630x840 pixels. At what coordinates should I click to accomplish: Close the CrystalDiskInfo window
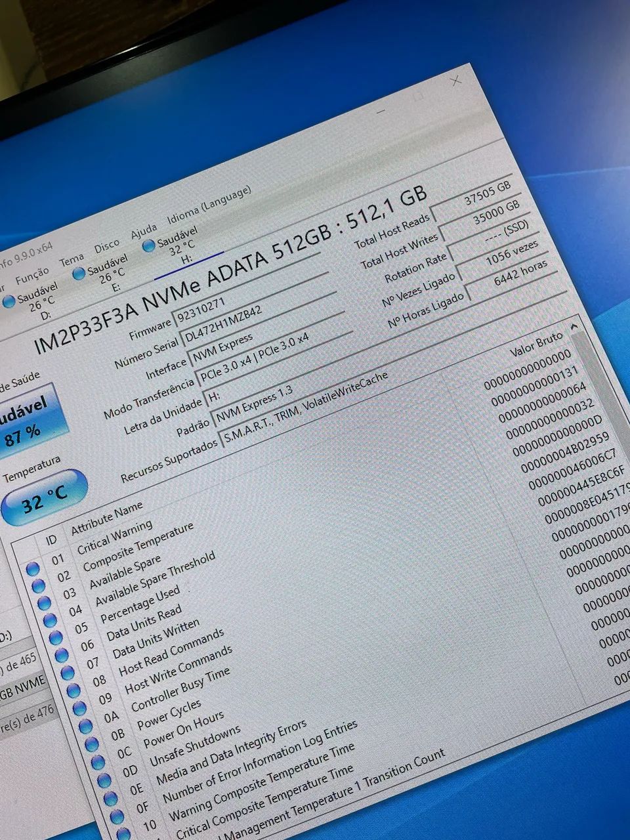pyautogui.click(x=455, y=81)
